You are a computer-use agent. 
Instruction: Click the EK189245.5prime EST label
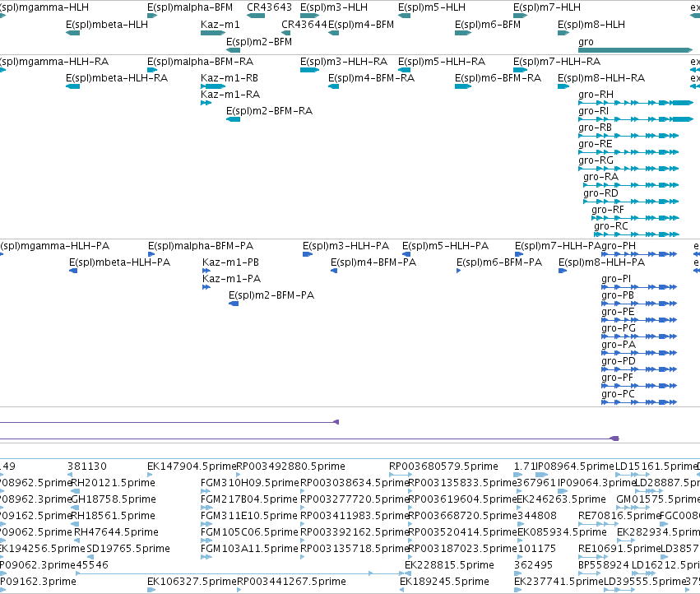pyautogui.click(x=445, y=582)
